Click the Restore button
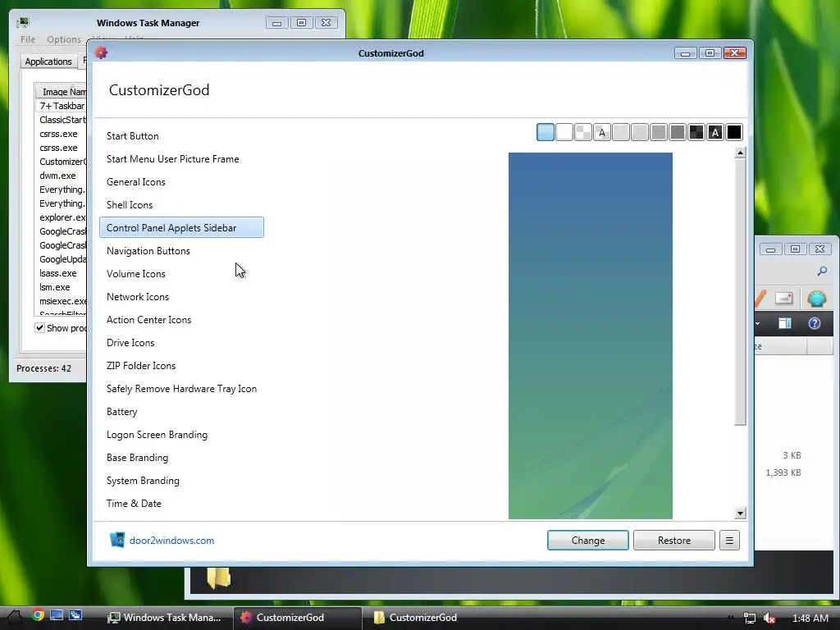Viewport: 840px width, 630px height. pos(674,541)
